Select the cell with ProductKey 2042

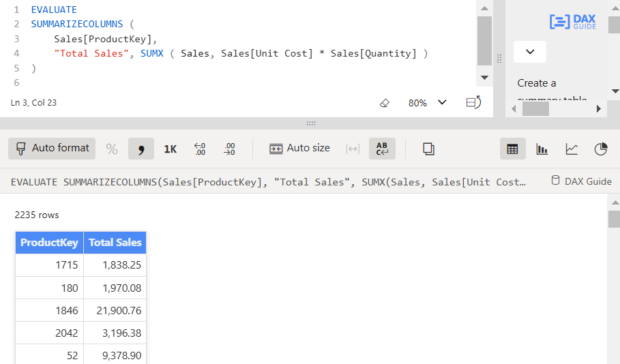pos(49,333)
